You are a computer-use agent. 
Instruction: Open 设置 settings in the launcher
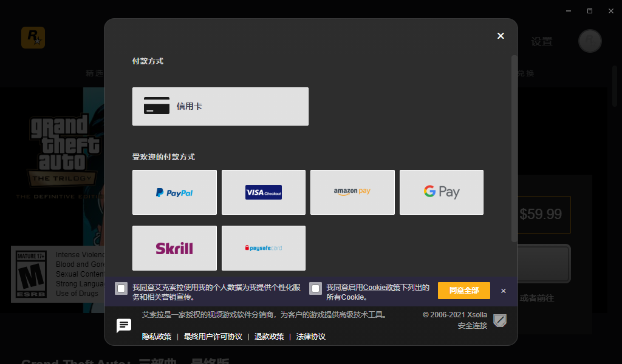point(542,42)
